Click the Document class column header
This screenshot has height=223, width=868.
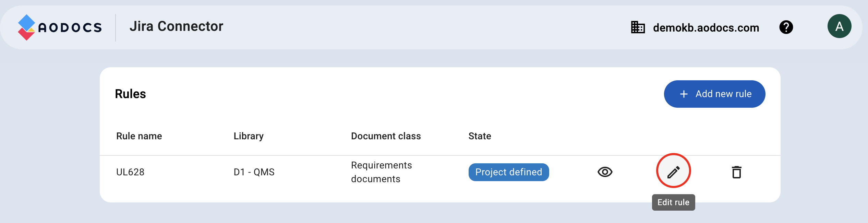(386, 136)
